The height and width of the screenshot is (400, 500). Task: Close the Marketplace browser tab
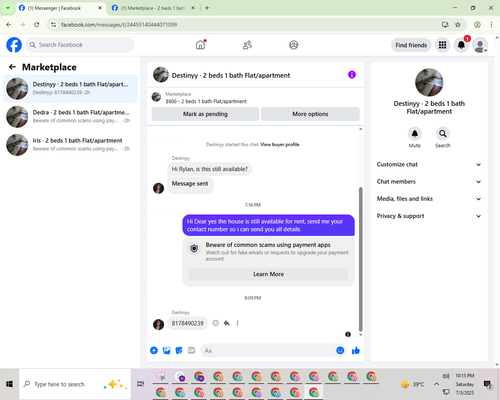pos(193,8)
